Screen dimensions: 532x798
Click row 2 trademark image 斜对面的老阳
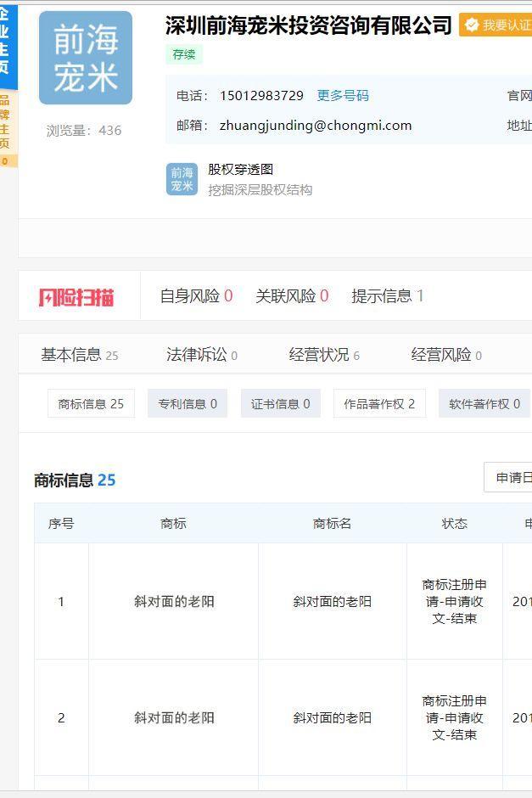[x=174, y=717]
